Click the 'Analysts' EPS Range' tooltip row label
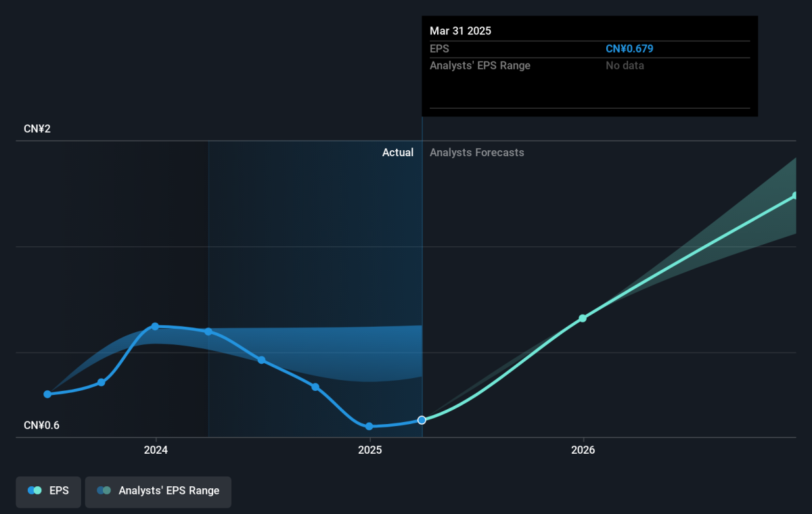This screenshot has width=812, height=514. (480, 66)
